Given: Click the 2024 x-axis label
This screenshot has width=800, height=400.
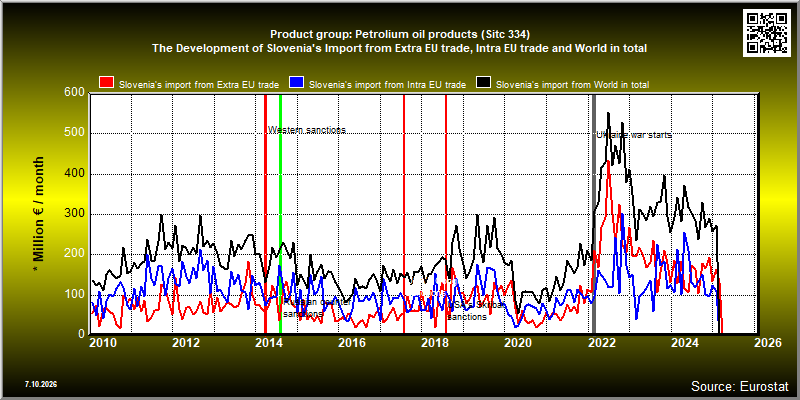Looking at the screenshot, I should click(x=685, y=343).
